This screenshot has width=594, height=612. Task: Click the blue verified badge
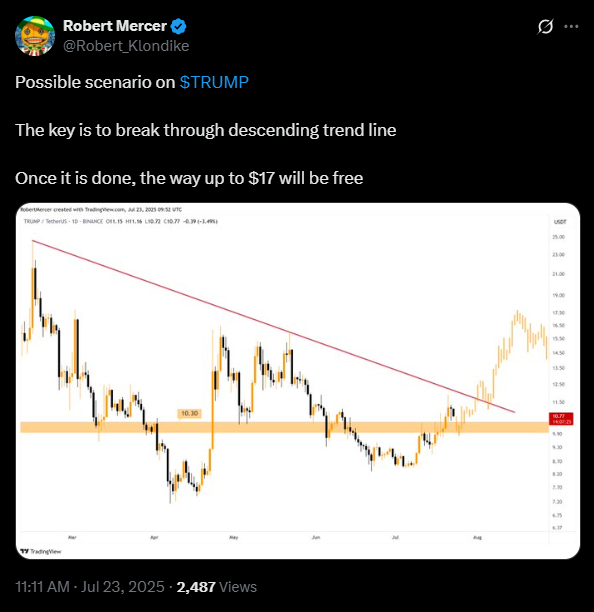tap(179, 26)
